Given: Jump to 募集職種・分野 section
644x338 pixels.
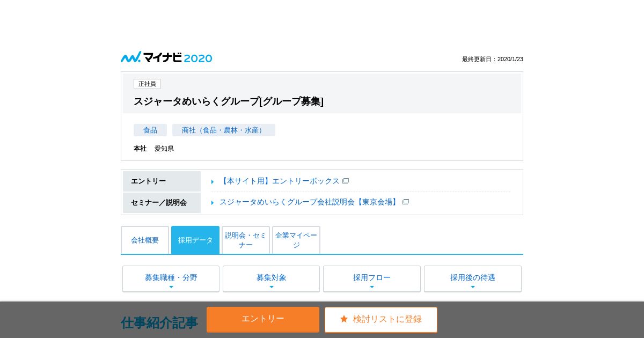Looking at the screenshot, I should pos(171,278).
